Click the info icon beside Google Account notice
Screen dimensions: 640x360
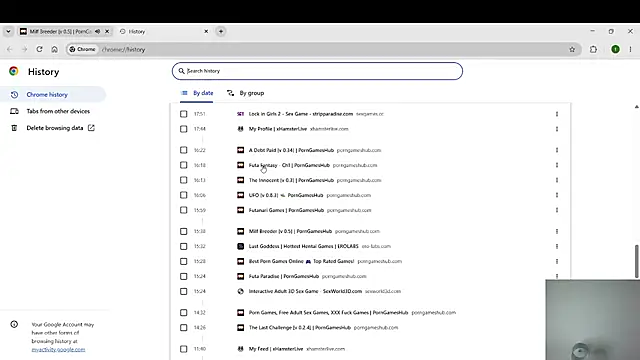tap(14, 324)
